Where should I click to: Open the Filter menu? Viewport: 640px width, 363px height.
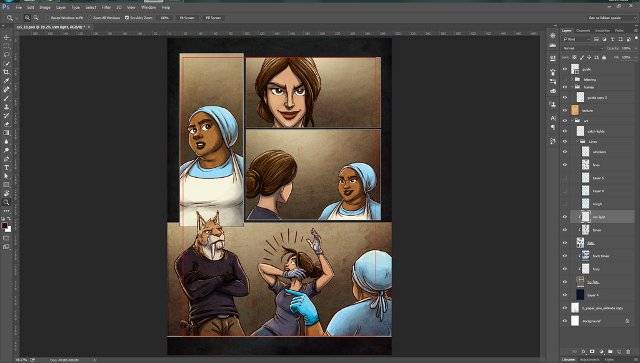tap(106, 7)
